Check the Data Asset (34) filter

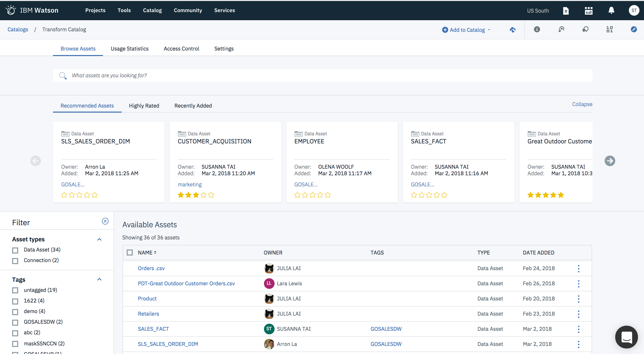[x=15, y=250]
